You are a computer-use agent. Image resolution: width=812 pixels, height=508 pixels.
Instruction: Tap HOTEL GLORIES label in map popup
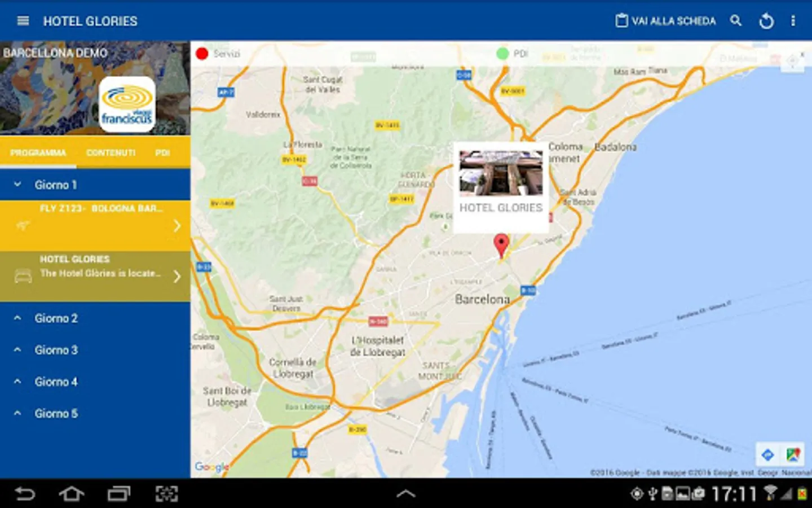coord(501,208)
